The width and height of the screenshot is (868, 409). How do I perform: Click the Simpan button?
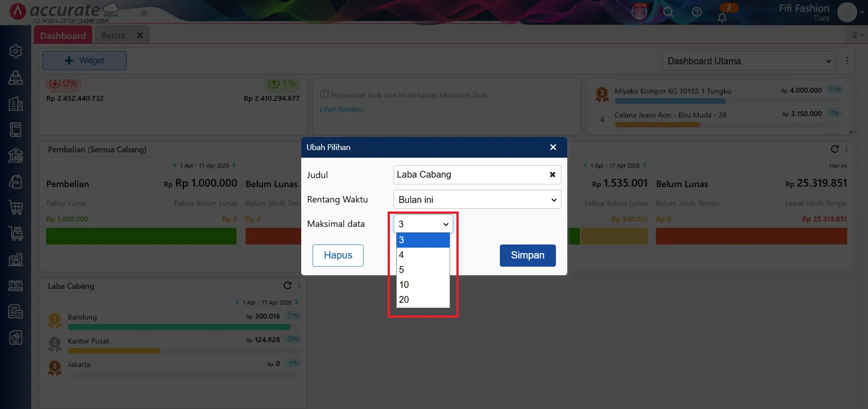527,255
